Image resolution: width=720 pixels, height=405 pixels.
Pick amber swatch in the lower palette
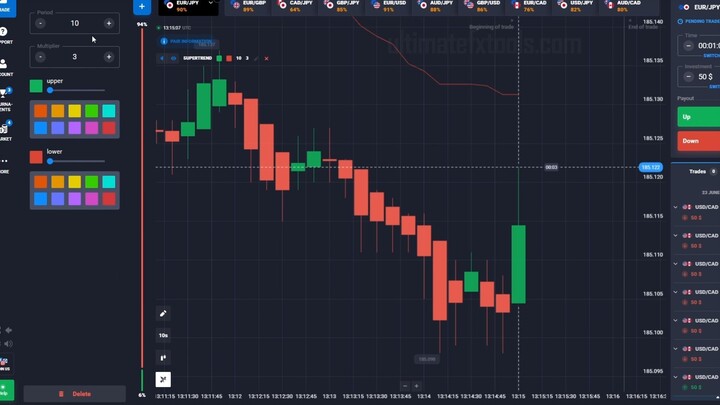pyautogui.click(x=57, y=182)
